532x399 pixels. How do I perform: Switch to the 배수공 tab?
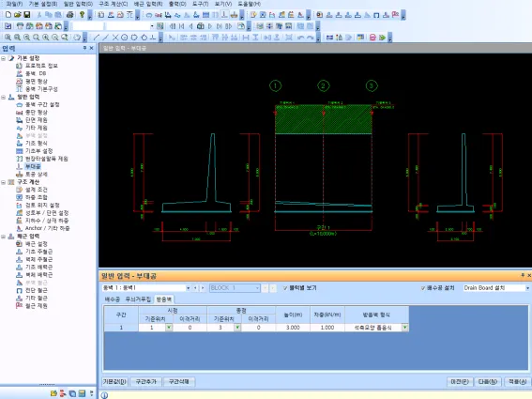(x=112, y=299)
